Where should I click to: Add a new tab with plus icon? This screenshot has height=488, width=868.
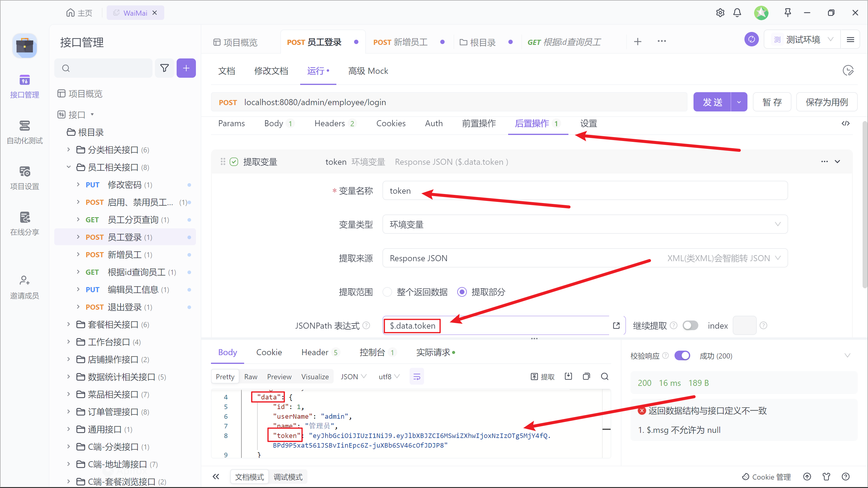(x=637, y=42)
